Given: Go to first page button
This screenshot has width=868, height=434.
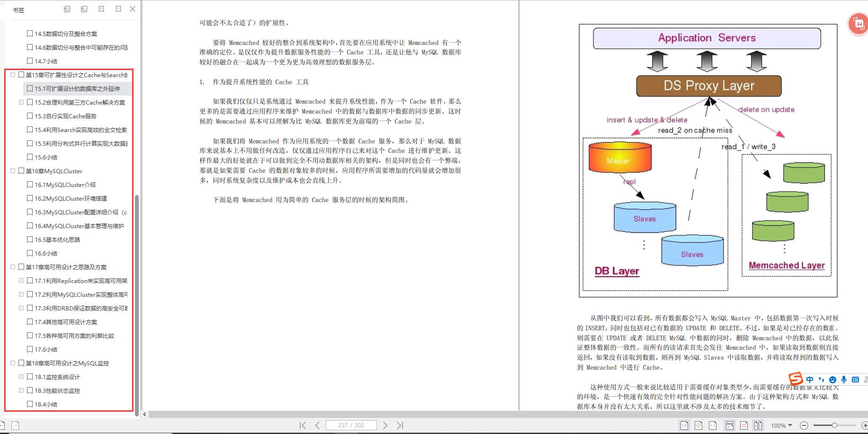Looking at the screenshot, I should (303, 425).
